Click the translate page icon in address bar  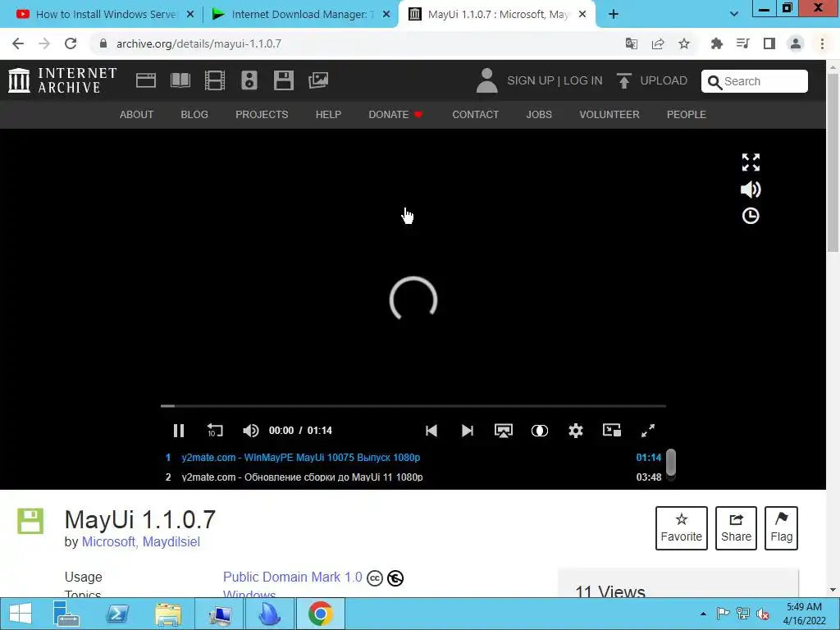[x=632, y=43]
